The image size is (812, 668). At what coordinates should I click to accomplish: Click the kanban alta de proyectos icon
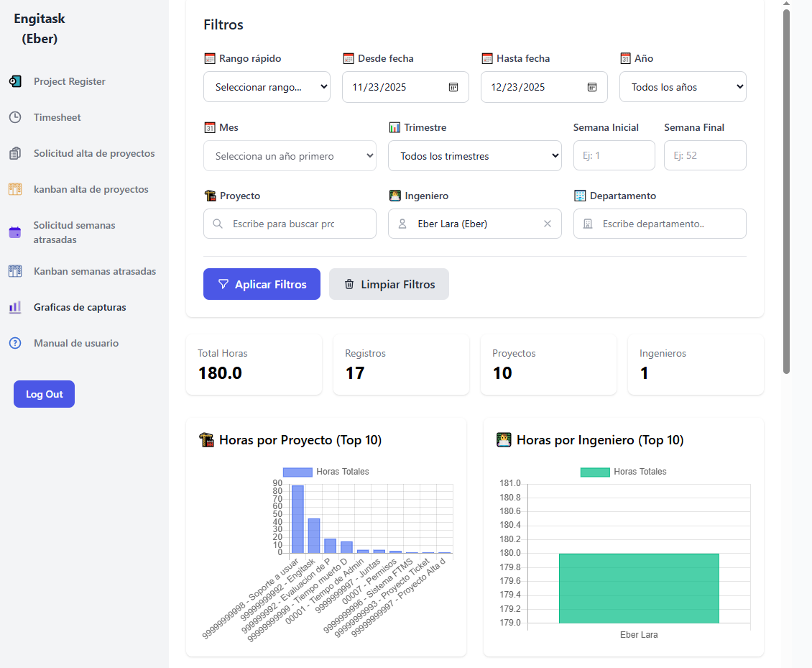(15, 189)
